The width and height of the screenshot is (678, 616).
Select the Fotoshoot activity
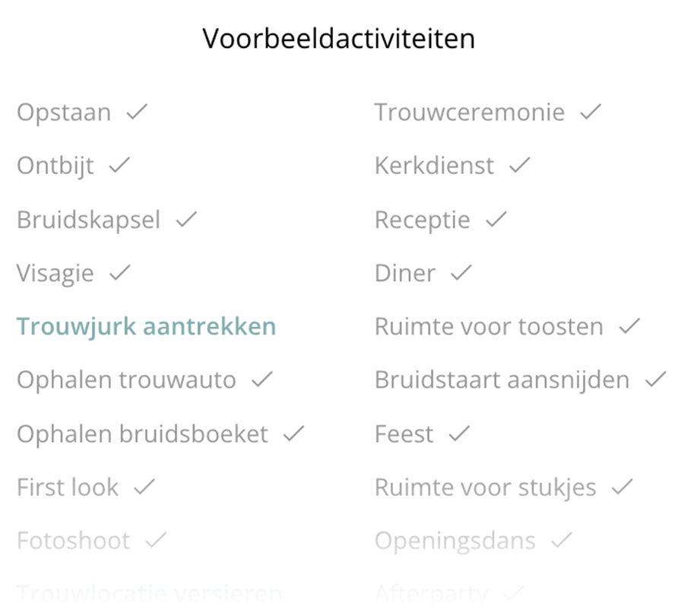[x=73, y=541]
